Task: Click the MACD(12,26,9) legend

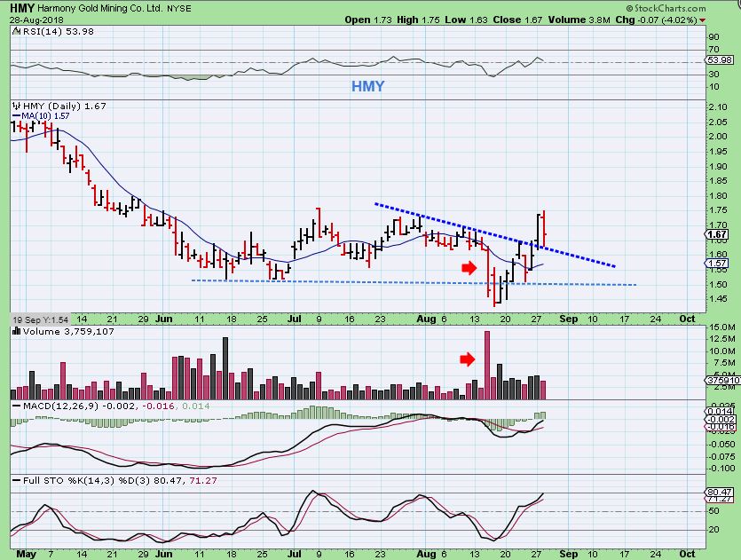Action: pos(111,406)
